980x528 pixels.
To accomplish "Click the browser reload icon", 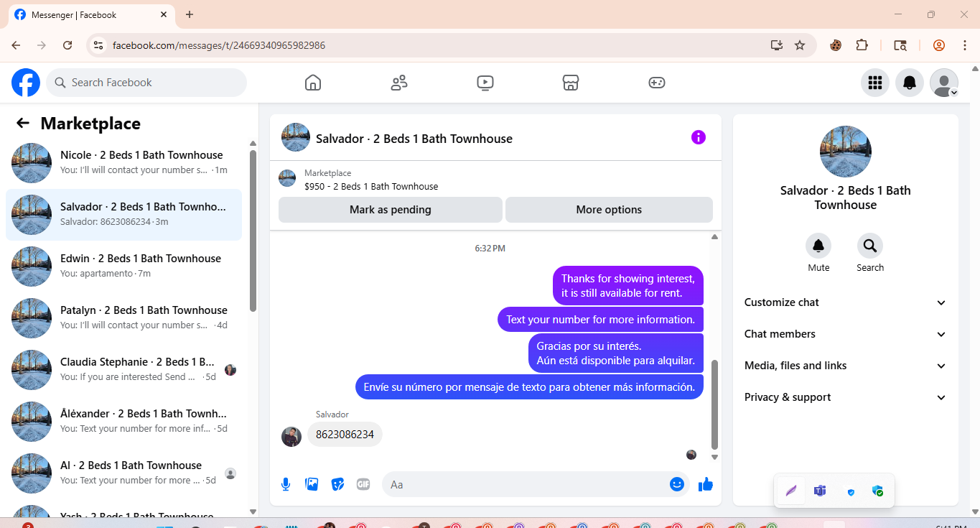I will 67,45.
